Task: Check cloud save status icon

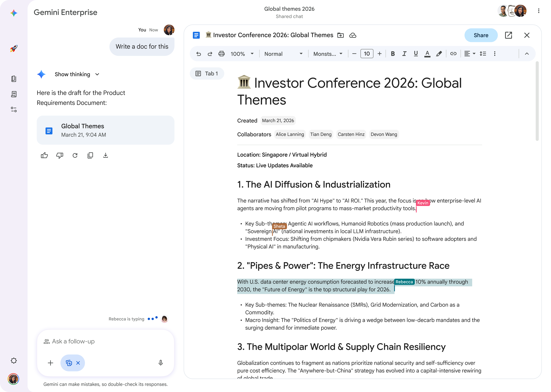Action: tap(353, 35)
